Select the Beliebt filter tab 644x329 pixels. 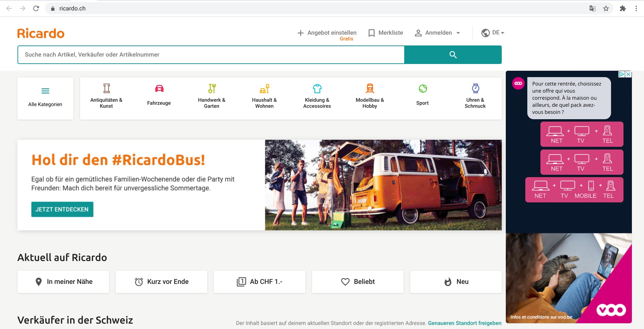point(357,282)
